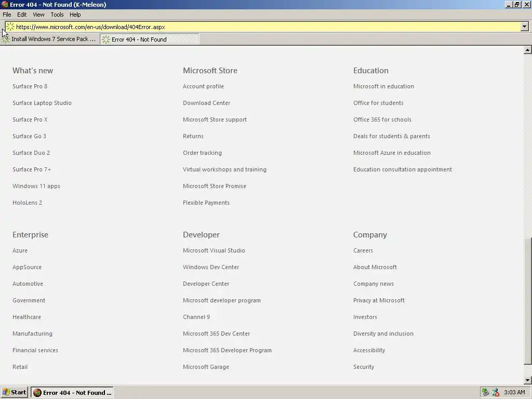
Task: Click the vertical scrollbar thumb
Action: click(527, 302)
